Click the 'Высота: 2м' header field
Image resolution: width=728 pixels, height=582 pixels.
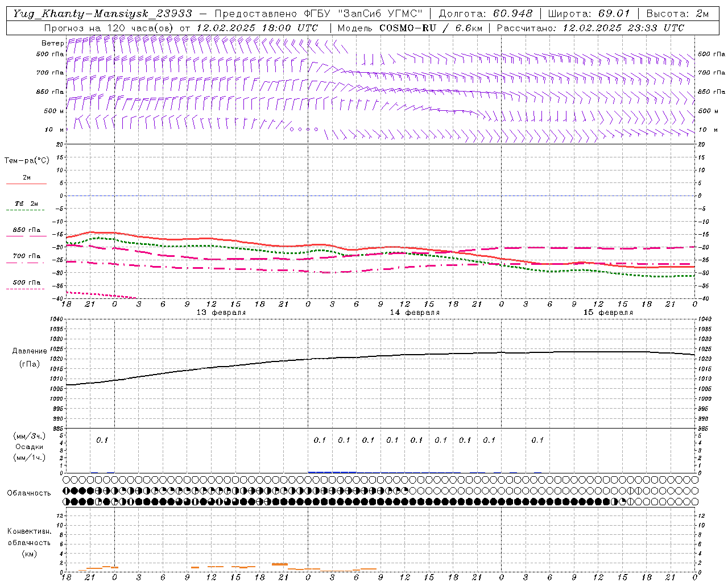point(676,14)
